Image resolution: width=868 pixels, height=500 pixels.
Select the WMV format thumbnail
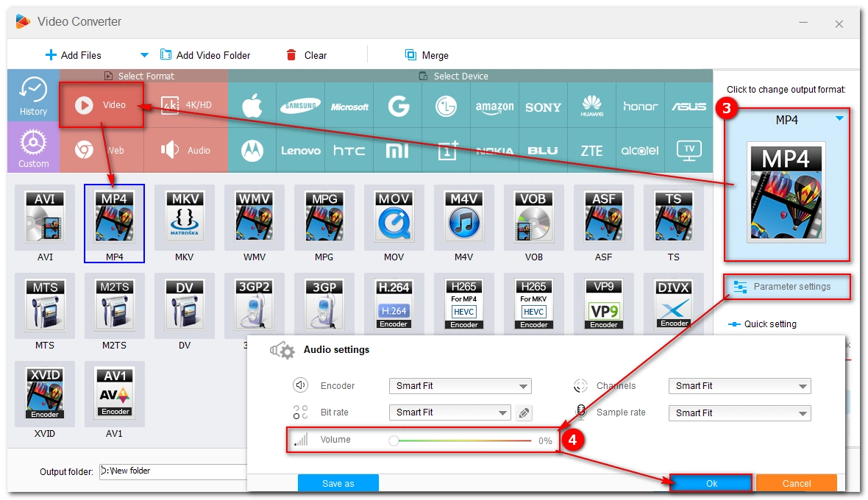click(x=254, y=217)
